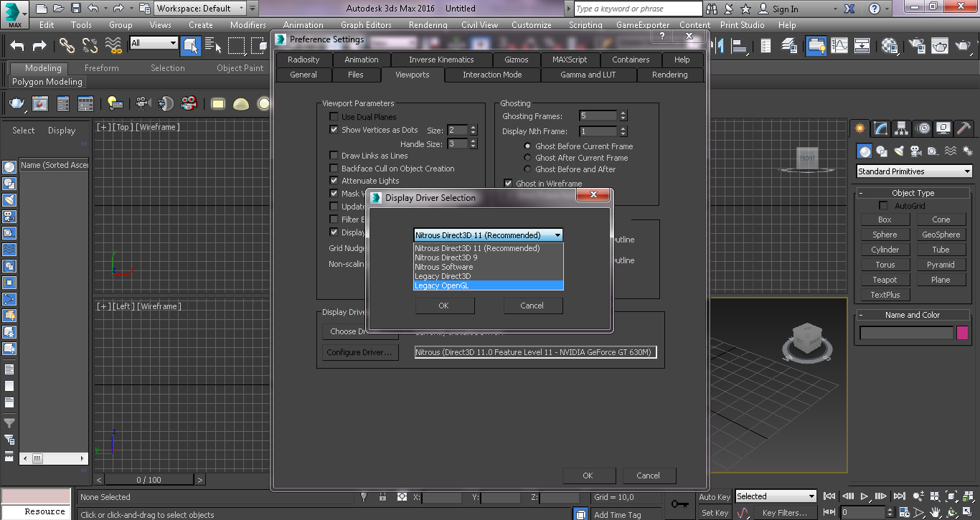Screen dimensions: 980x520
Task: Enable Draw Links as Lines checkbox
Action: click(334, 156)
